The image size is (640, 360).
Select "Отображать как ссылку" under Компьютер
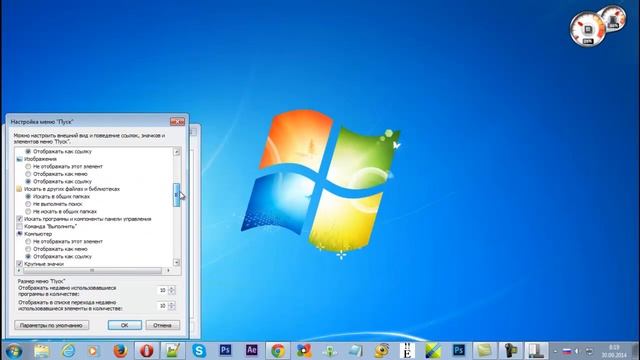pos(28,256)
